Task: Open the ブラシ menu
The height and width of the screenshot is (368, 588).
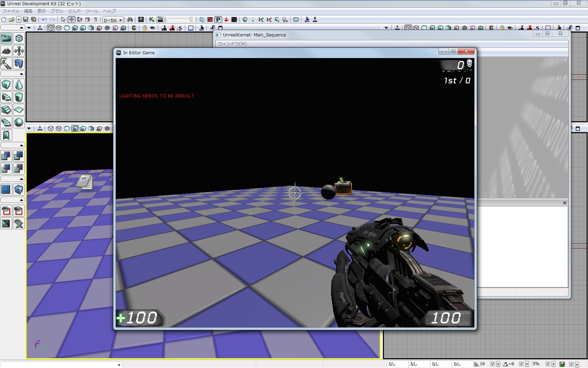Action: 57,11
